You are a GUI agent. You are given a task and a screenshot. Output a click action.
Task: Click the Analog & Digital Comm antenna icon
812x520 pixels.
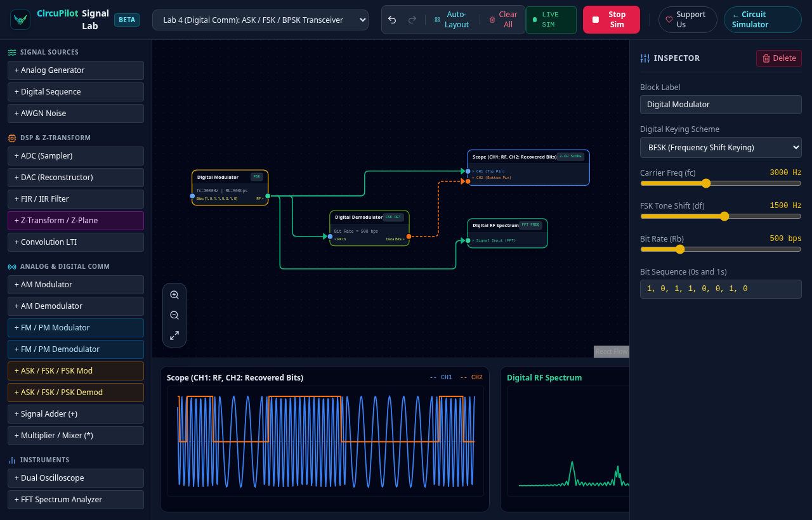(12, 267)
